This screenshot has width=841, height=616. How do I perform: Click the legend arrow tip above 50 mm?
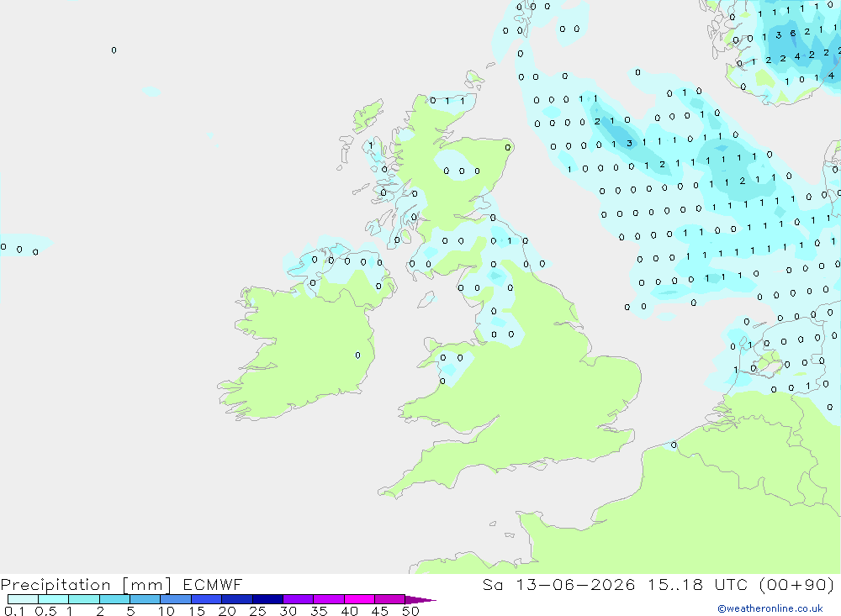pos(420,600)
